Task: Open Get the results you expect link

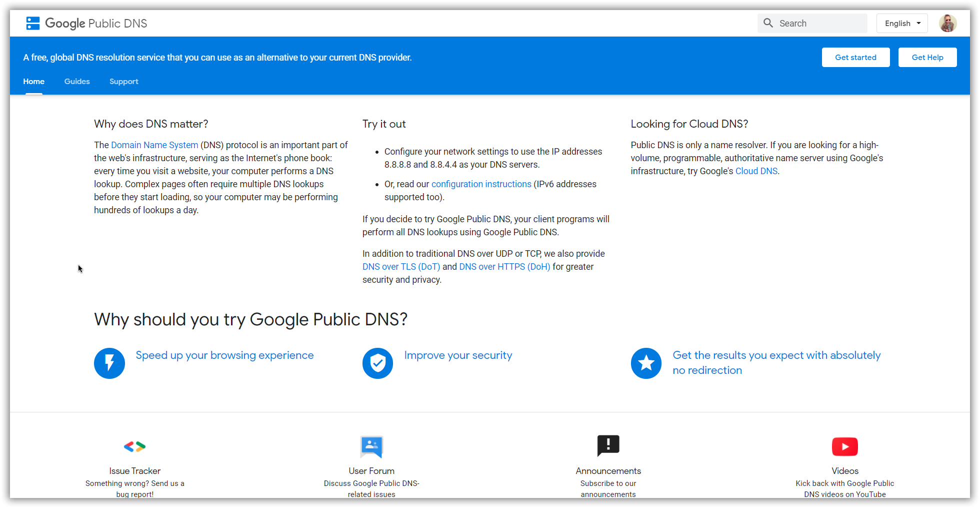Action: click(x=776, y=363)
